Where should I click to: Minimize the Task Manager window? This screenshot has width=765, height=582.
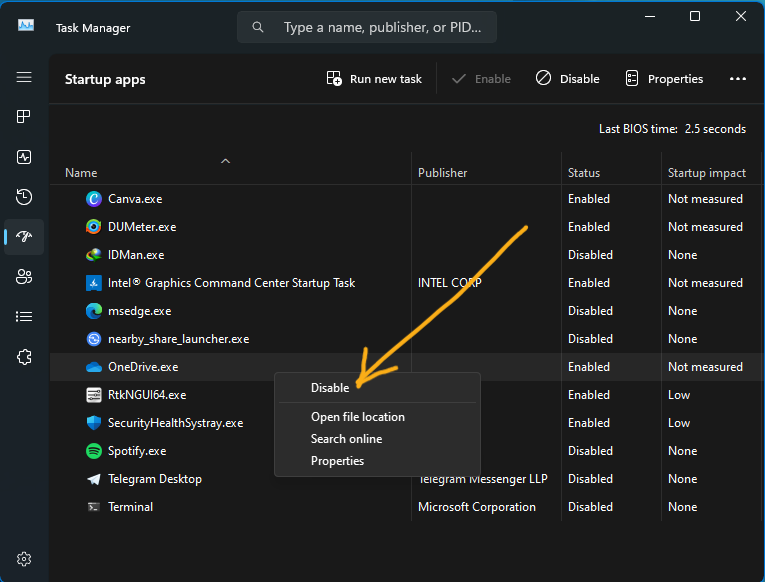[650, 16]
